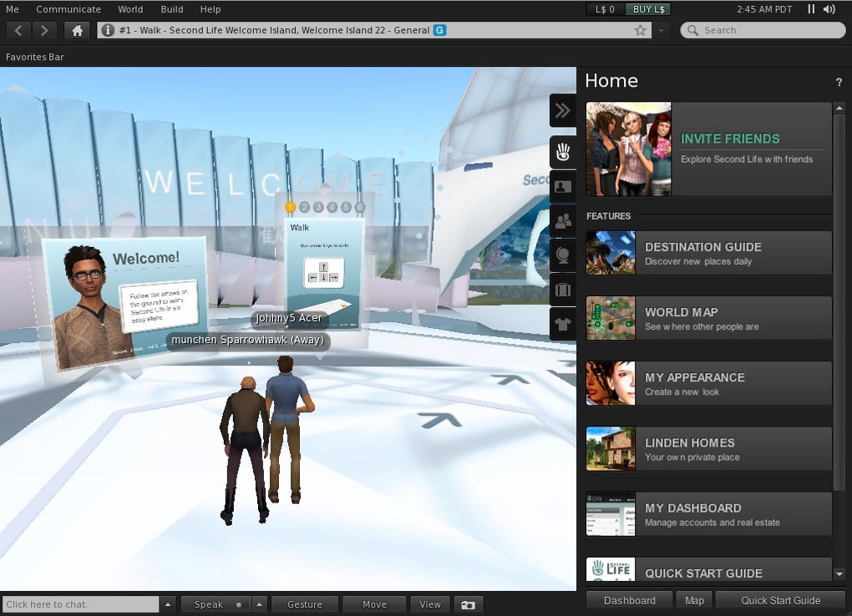Click Home panel scrollbar up arrow
Image resolution: width=852 pixels, height=616 pixels.
point(839,109)
